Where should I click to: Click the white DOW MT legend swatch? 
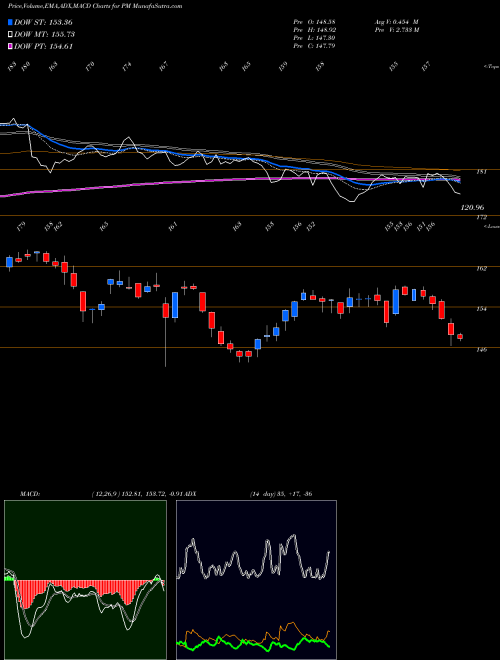pyautogui.click(x=11, y=35)
